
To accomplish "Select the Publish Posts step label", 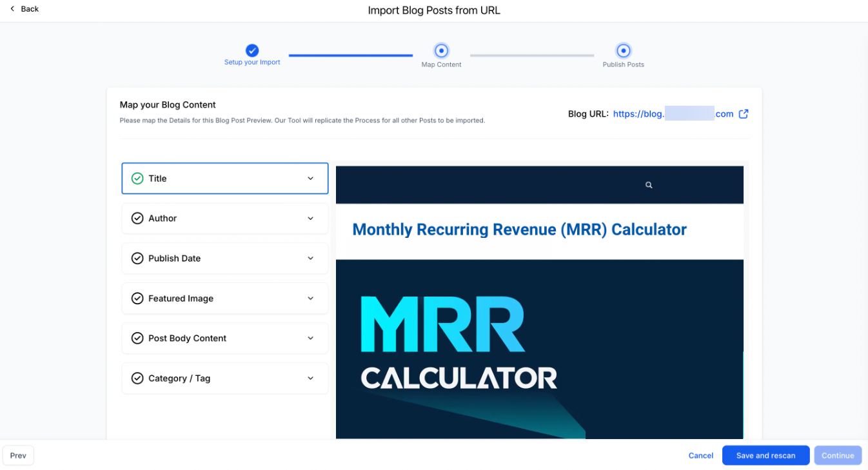I will [623, 64].
